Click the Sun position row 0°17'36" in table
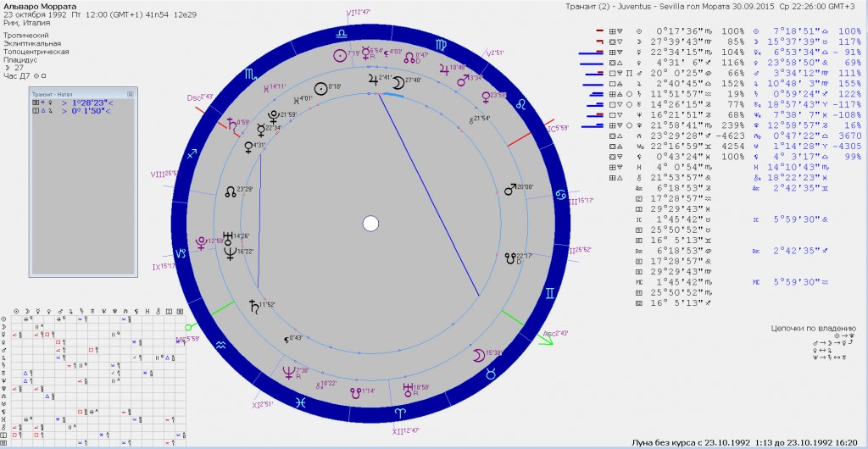The image size is (868, 449). [x=678, y=31]
